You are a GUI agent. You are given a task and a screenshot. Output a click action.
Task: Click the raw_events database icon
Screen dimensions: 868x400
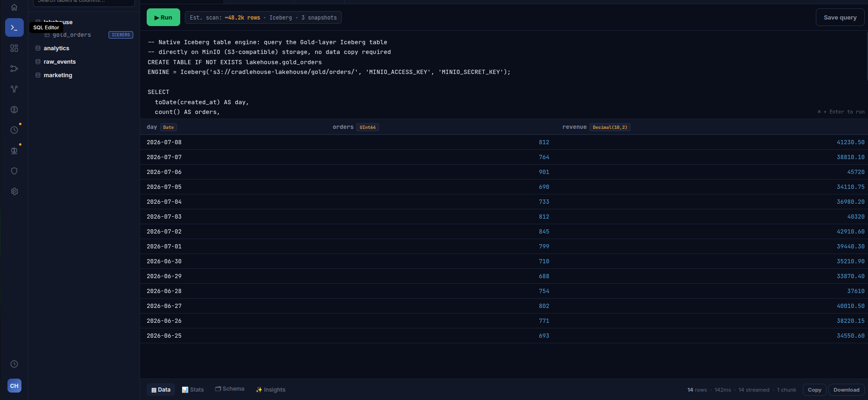pos(38,62)
